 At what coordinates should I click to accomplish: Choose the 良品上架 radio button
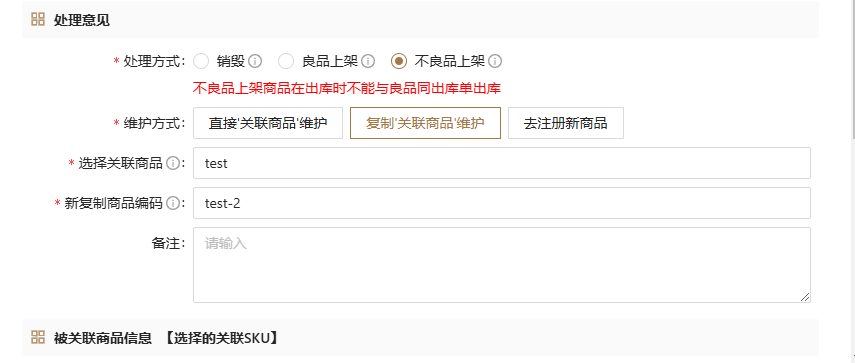point(286,61)
